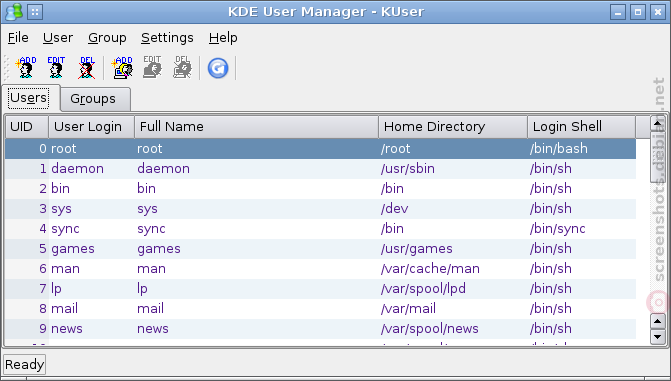This screenshot has height=381, width=671.
Task: Click the /var/spool/news home directory cell
Action: click(x=430, y=329)
